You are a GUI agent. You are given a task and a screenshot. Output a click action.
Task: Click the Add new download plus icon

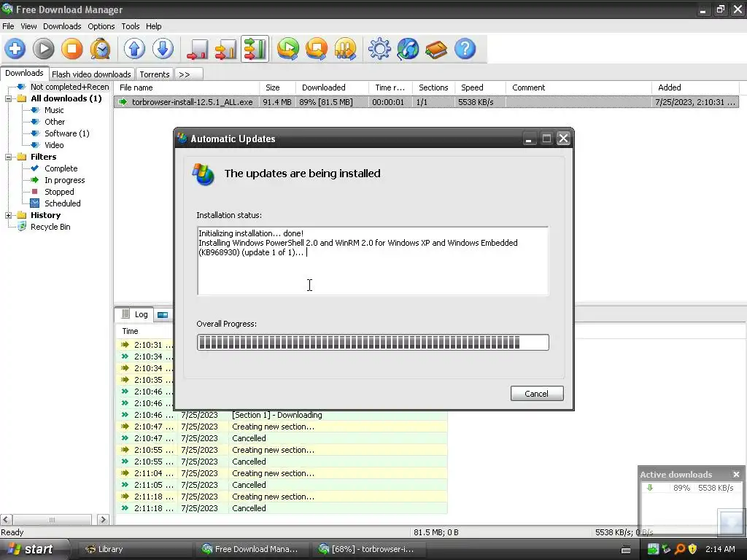(x=15, y=49)
